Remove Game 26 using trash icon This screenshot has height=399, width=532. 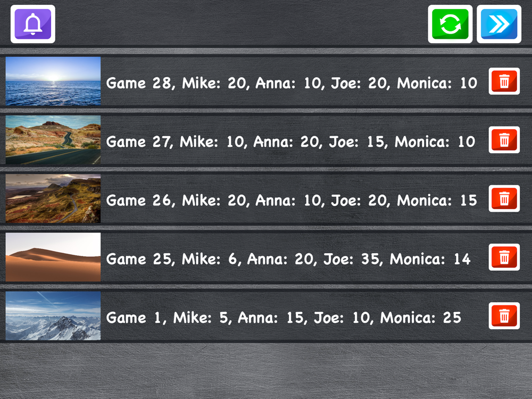[x=504, y=198]
